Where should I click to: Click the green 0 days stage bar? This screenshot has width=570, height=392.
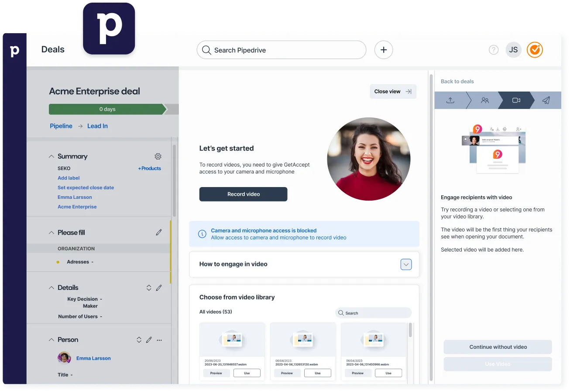(x=108, y=109)
